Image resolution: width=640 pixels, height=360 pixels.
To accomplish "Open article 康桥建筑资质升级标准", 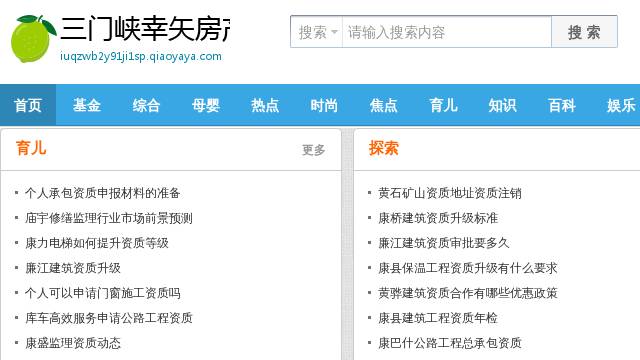I will pyautogui.click(x=438, y=218).
